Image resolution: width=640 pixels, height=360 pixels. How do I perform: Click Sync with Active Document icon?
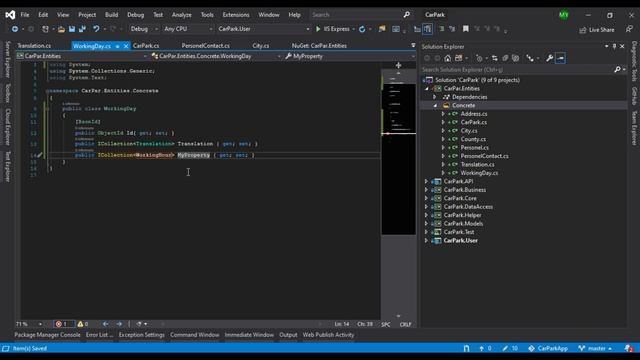[x=495, y=58]
